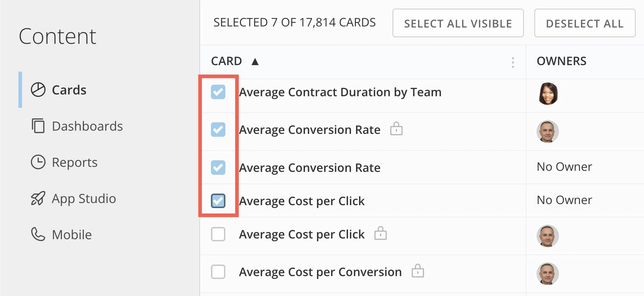The height and width of the screenshot is (296, 644).
Task: Click the SELECT ALL VISIBLE button
Action: (x=458, y=23)
